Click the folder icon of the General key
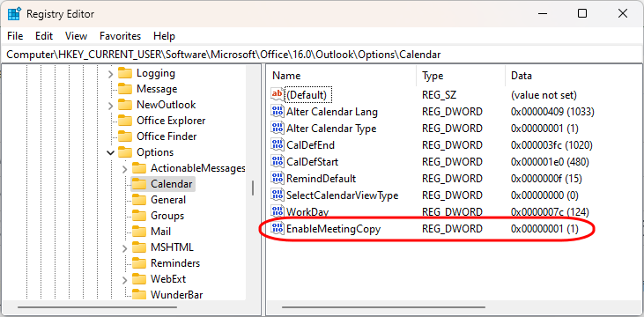 (139, 200)
